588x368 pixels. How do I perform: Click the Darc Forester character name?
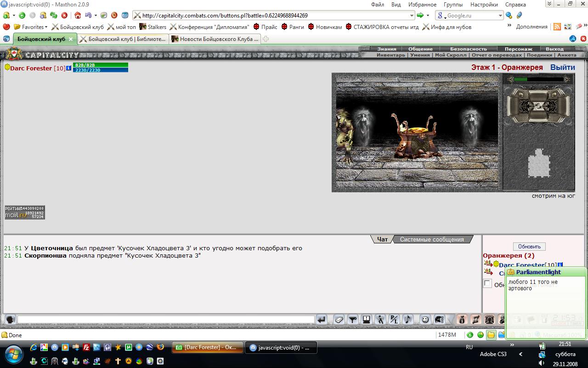31,68
